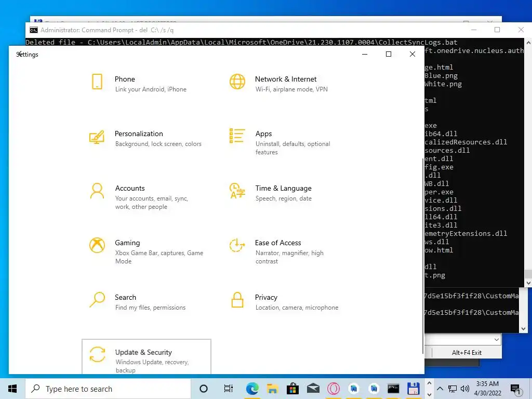Open Mail app from taskbar
Viewport: 532px width, 399px height.
point(313,389)
